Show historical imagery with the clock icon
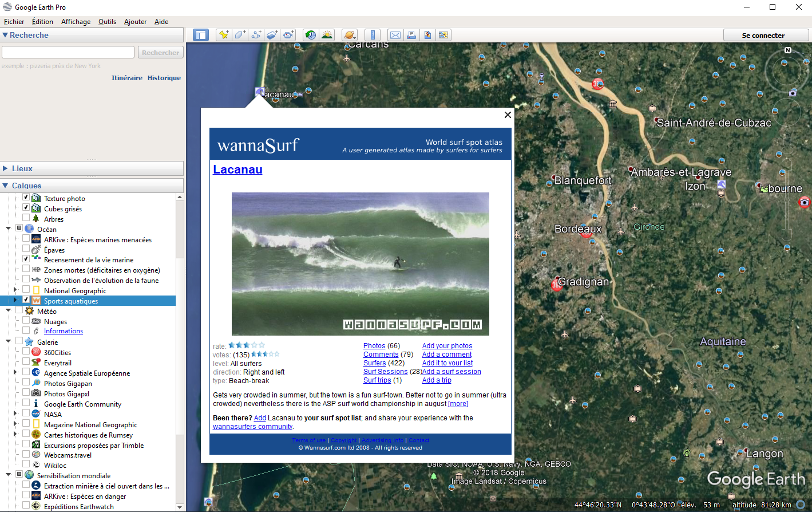 pyautogui.click(x=311, y=35)
